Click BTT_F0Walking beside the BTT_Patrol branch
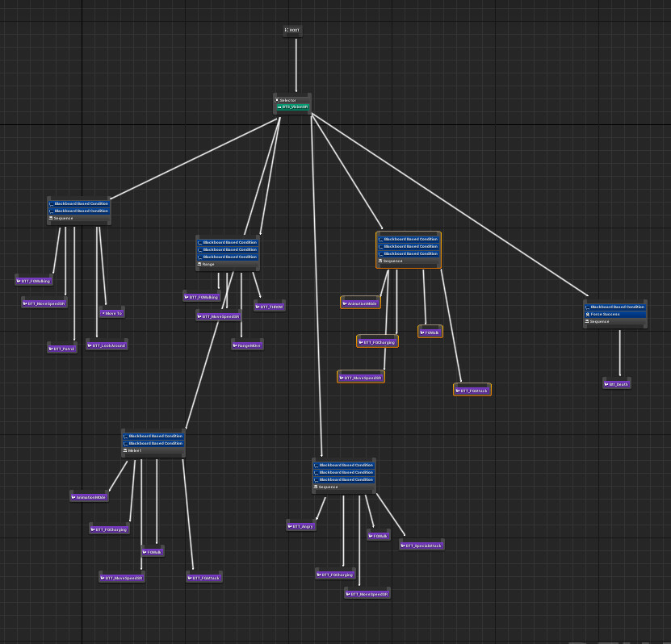Viewport: 671px width, 644px height. (x=34, y=281)
